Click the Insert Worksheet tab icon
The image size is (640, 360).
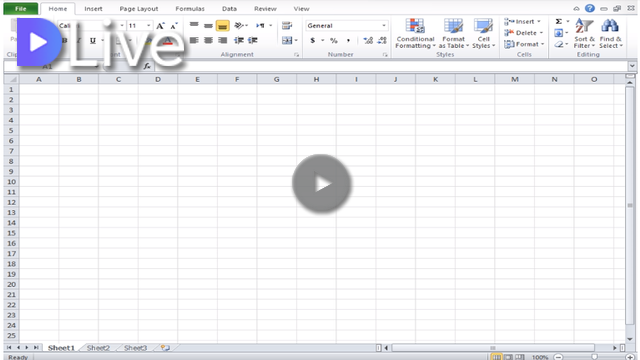point(165,348)
